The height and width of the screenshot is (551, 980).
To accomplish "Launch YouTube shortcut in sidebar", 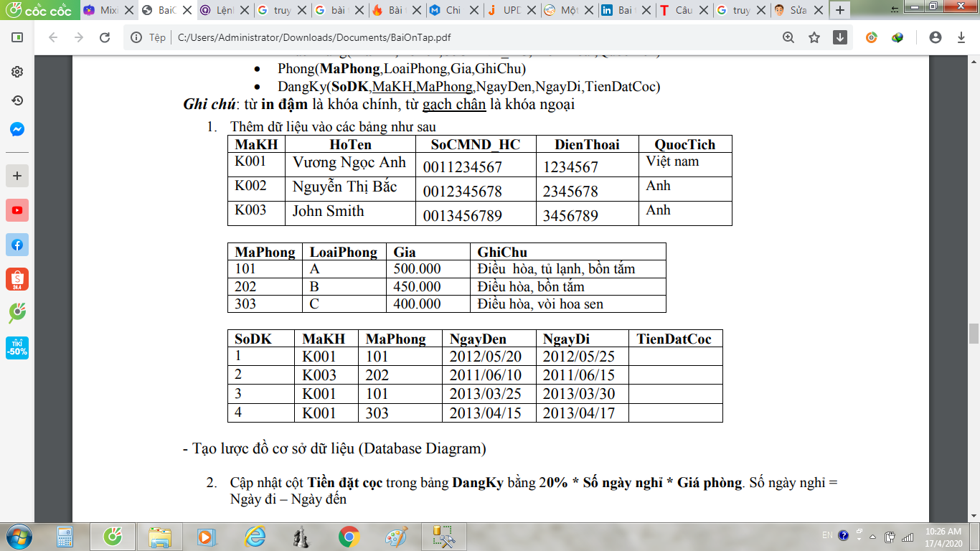I will (17, 210).
